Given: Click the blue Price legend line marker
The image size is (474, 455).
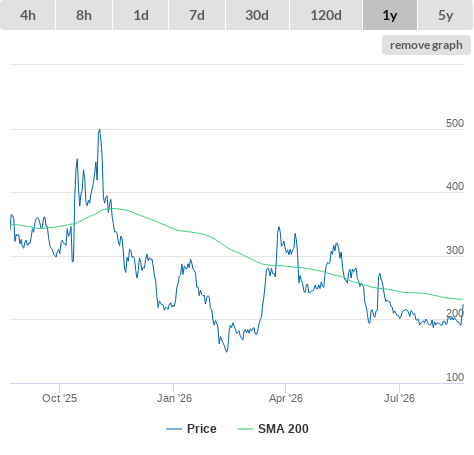Looking at the screenshot, I should tap(174, 429).
